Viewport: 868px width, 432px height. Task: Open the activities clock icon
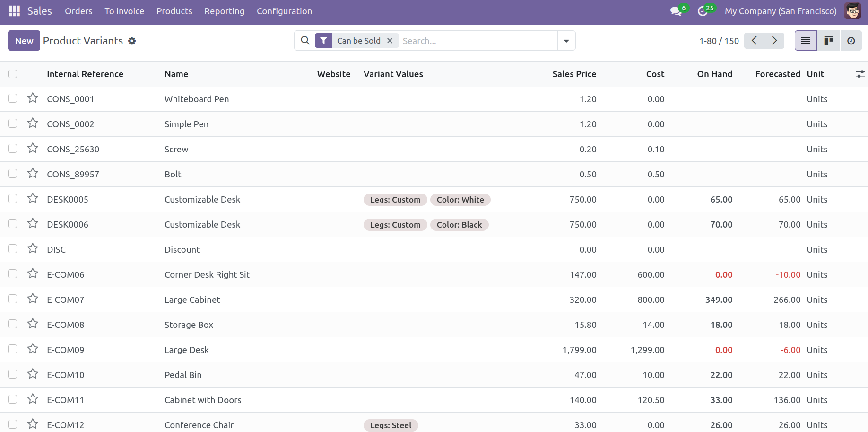click(703, 11)
